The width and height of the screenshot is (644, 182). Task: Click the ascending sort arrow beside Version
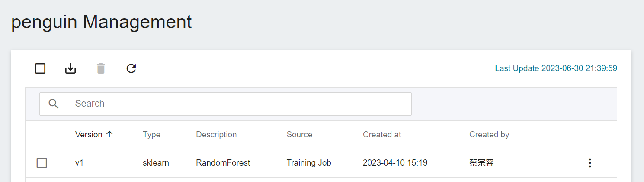tap(109, 134)
